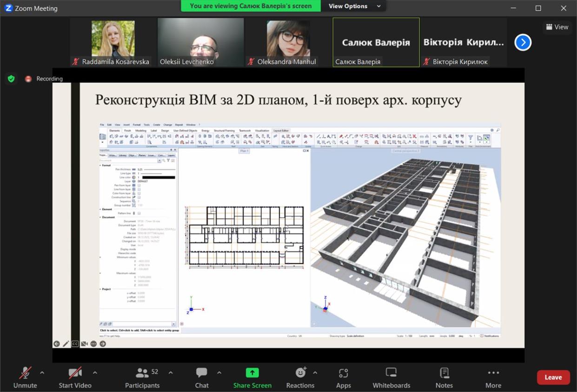Open the Visualization ribbon tab
Viewport: 577px width, 392px height.
262,131
